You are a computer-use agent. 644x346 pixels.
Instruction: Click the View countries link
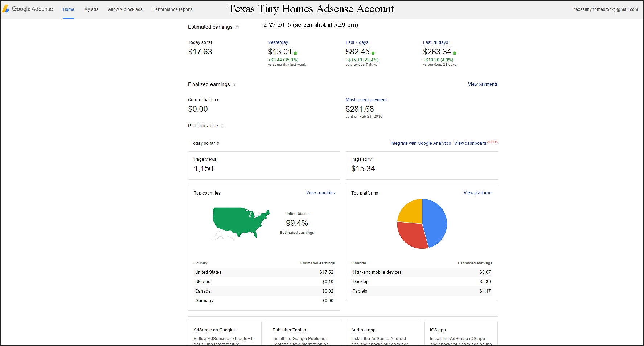point(320,193)
